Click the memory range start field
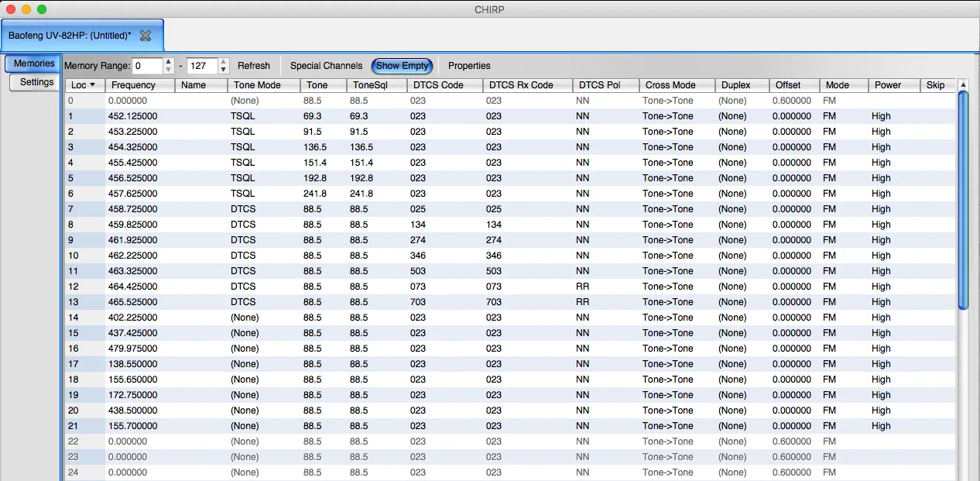 (x=146, y=66)
